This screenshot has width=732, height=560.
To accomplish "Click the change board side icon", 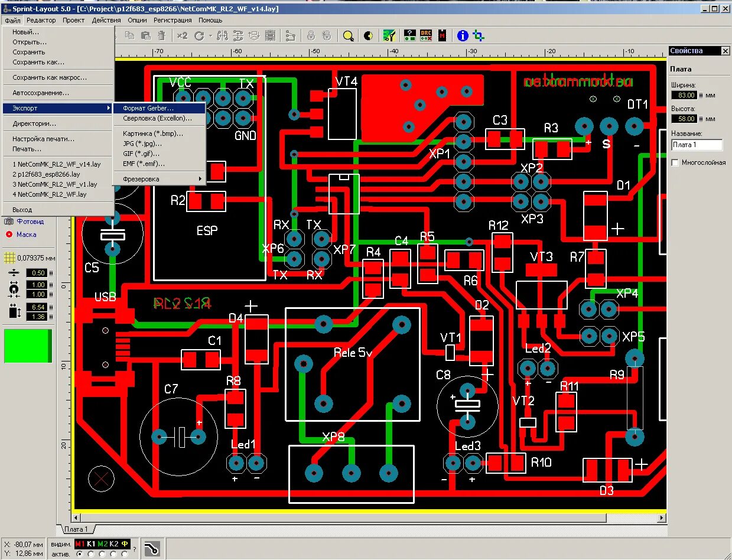I will pyautogui.click(x=253, y=35).
